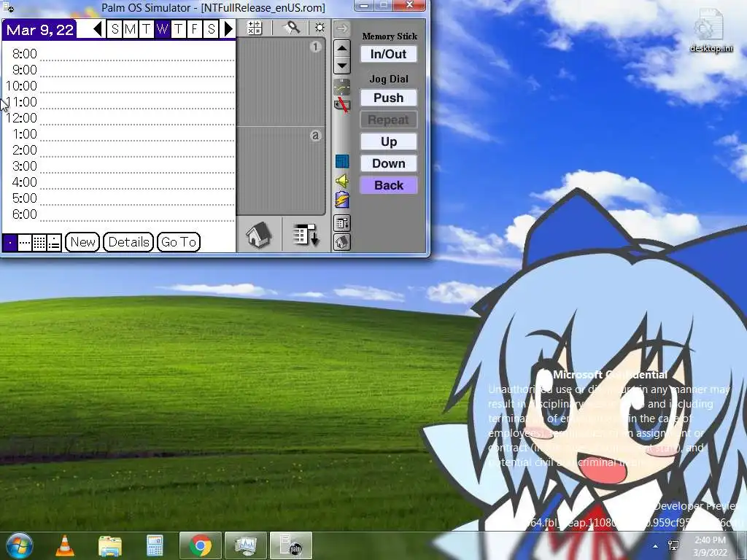The height and width of the screenshot is (560, 747).
Task: Tap the Graffiti letter area marked a
Action: point(281,171)
